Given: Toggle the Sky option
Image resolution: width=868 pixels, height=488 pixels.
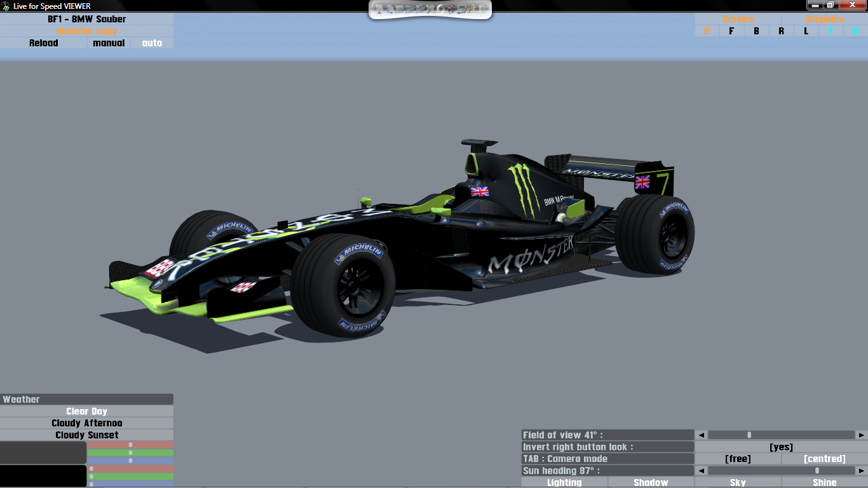Looking at the screenshot, I should [738, 483].
